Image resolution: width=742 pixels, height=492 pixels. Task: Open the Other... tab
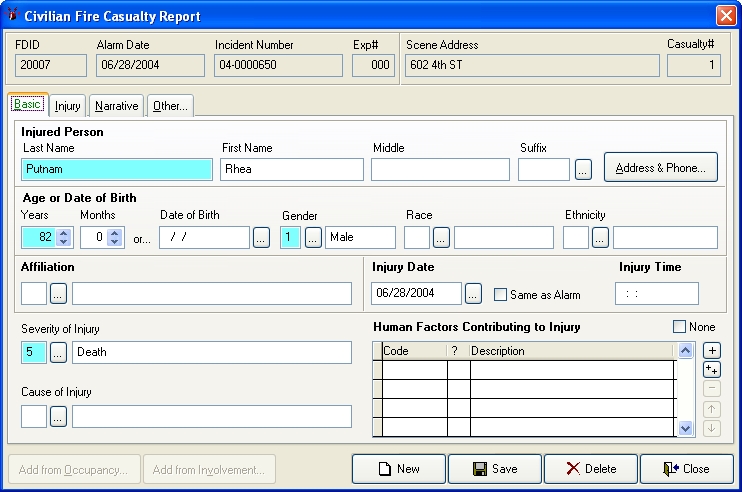(170, 106)
